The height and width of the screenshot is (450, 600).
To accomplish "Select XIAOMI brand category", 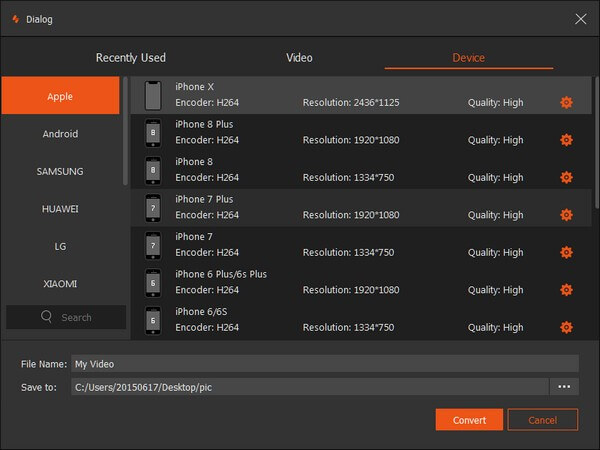I will tap(60, 284).
